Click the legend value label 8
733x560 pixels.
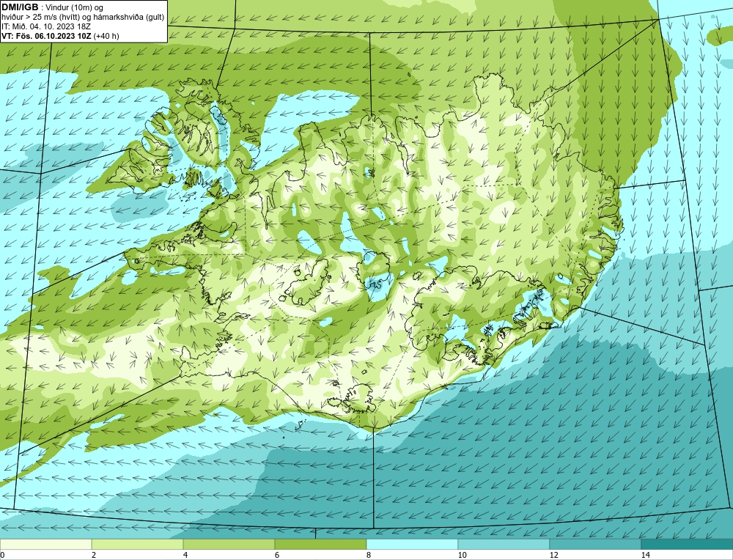pos(369,555)
